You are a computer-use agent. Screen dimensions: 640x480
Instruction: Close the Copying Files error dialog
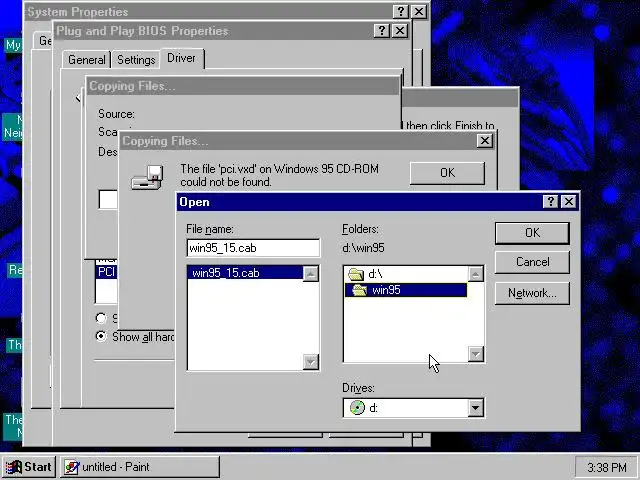click(484, 141)
